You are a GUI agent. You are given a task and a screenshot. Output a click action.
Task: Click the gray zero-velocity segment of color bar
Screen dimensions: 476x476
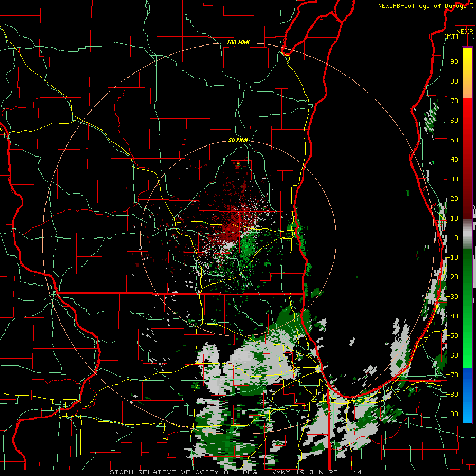pos(467,234)
